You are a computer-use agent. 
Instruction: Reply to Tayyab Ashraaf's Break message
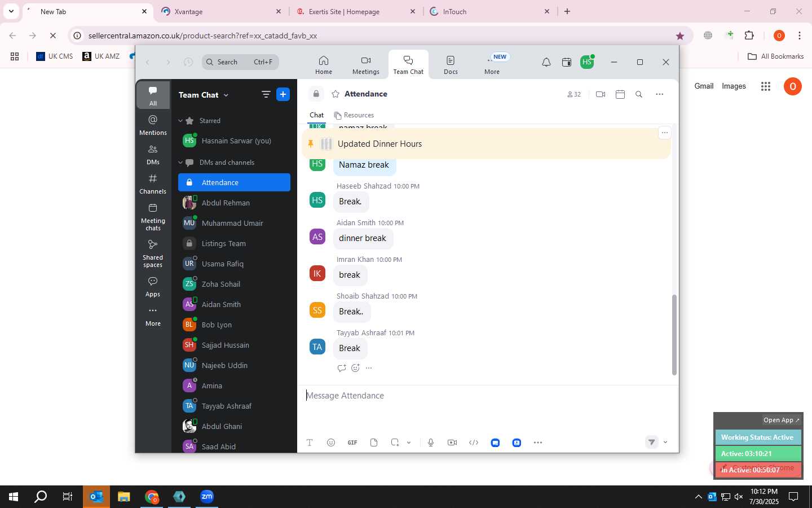coord(341,368)
